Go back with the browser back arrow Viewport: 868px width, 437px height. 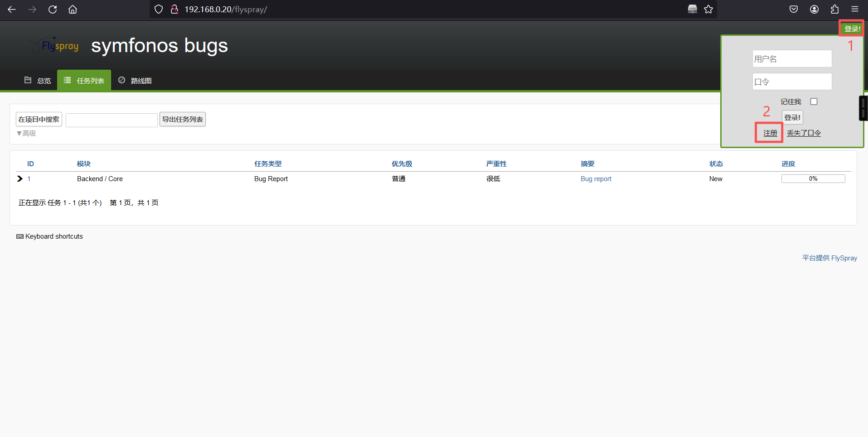tap(12, 9)
